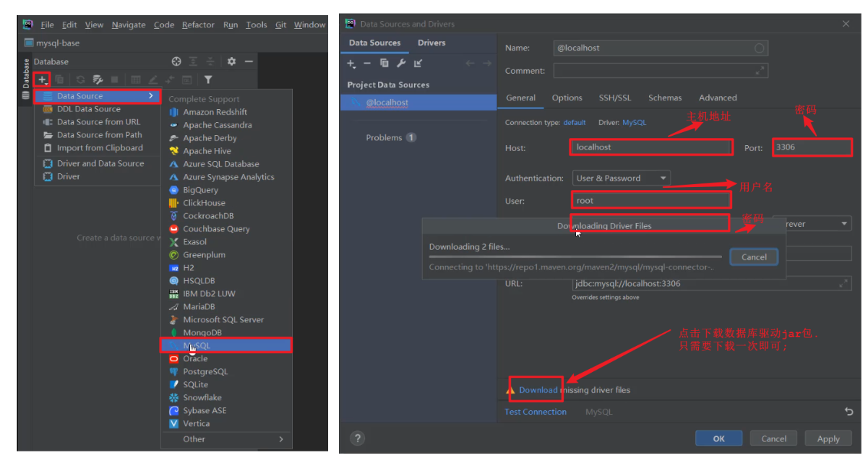Expand the Comment field editor

pos(760,71)
